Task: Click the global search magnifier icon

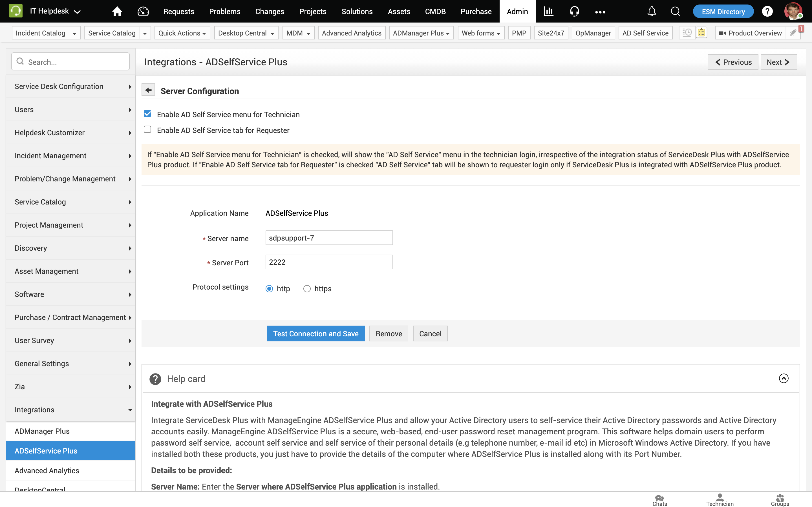Action: pyautogui.click(x=675, y=11)
